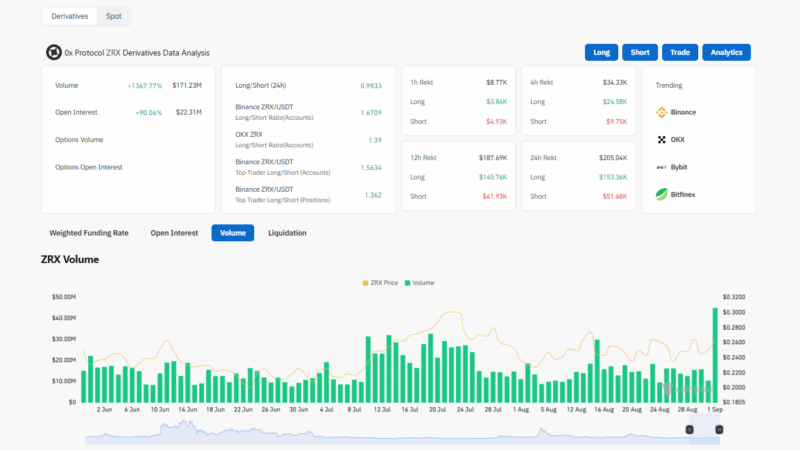Click the left handle of range slider
Screen dimensions: 800x450
click(689, 429)
